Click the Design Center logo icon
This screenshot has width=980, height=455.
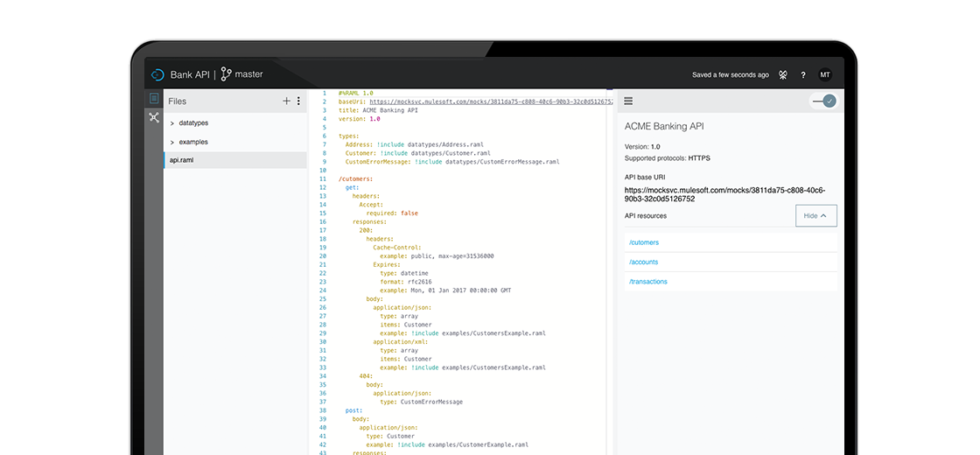click(157, 74)
